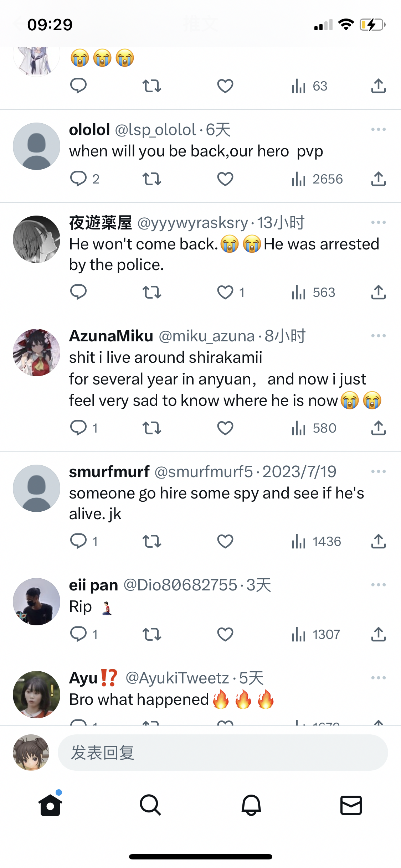Open more options for ololol's reply

[378, 130]
